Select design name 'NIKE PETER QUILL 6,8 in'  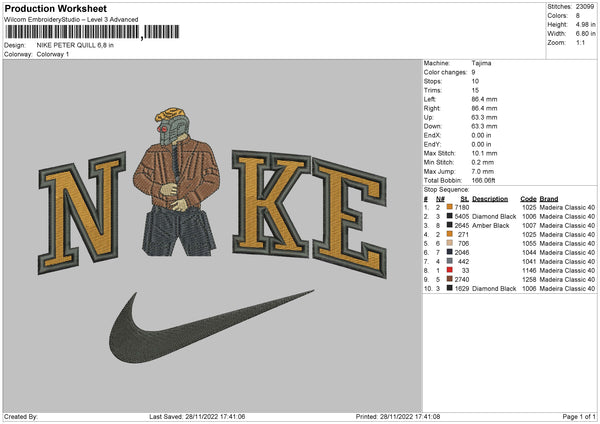click(75, 45)
